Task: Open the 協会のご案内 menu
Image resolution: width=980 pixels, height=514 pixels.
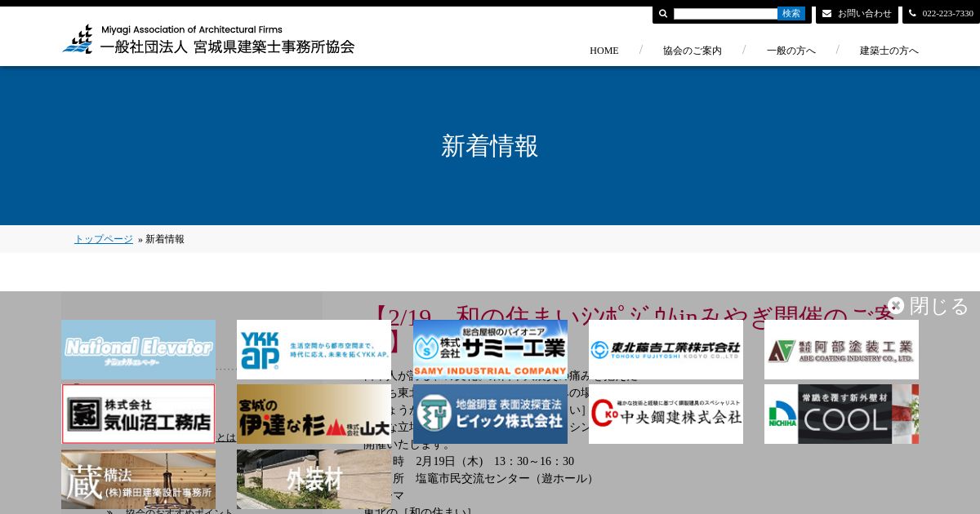Action: point(693,51)
